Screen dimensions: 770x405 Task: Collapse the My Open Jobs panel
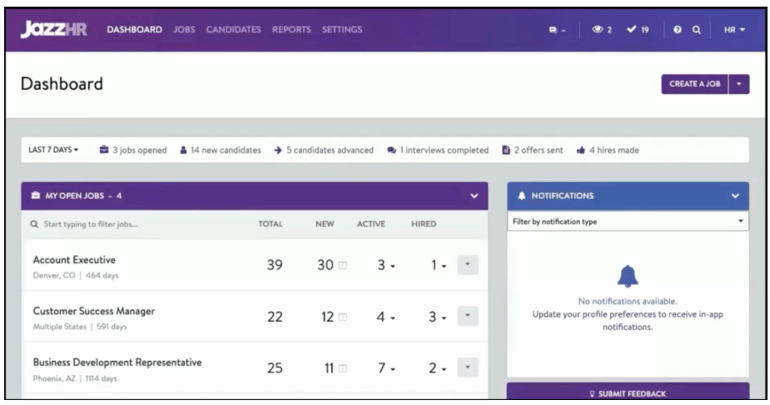click(x=474, y=196)
